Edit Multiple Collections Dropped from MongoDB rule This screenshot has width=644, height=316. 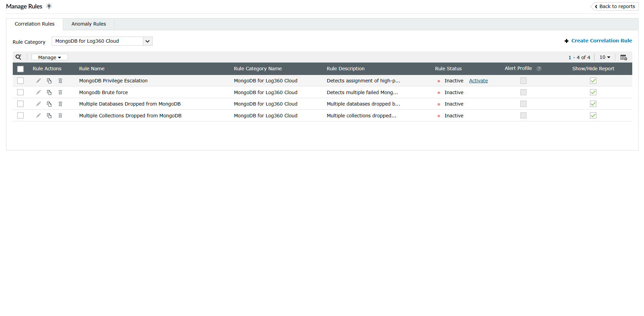coord(38,115)
